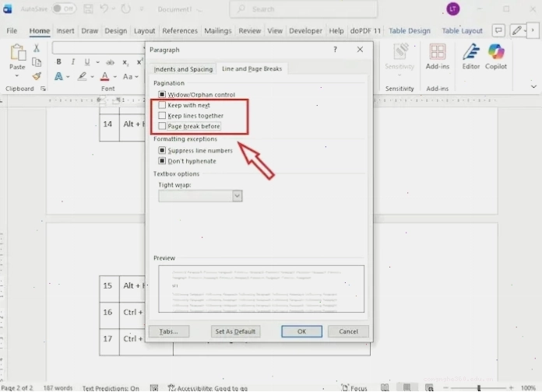Screen dimensions: 542x392
Task: Click the text highlight color pen
Action: (82, 76)
